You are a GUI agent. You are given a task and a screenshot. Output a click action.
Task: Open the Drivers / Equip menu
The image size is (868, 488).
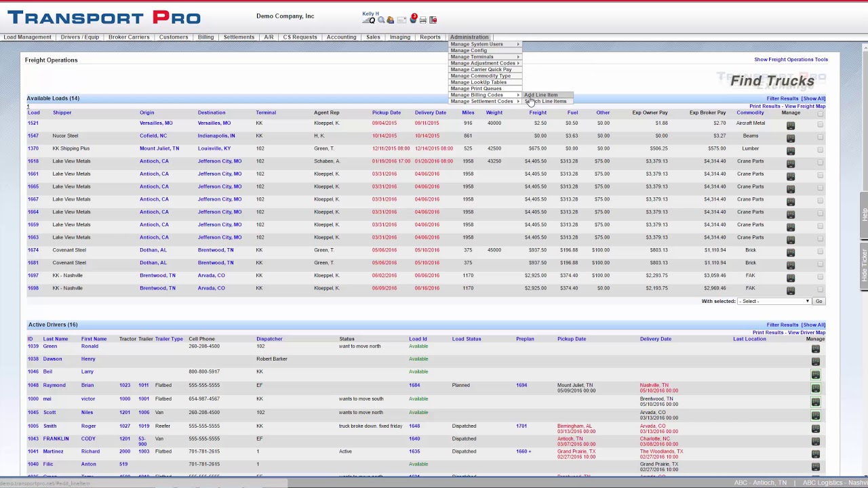(80, 37)
